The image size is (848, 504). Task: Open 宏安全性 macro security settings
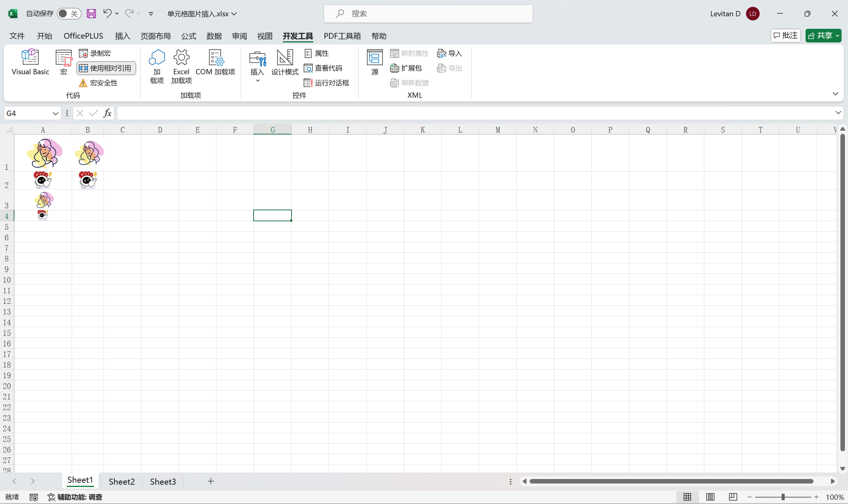pyautogui.click(x=99, y=83)
